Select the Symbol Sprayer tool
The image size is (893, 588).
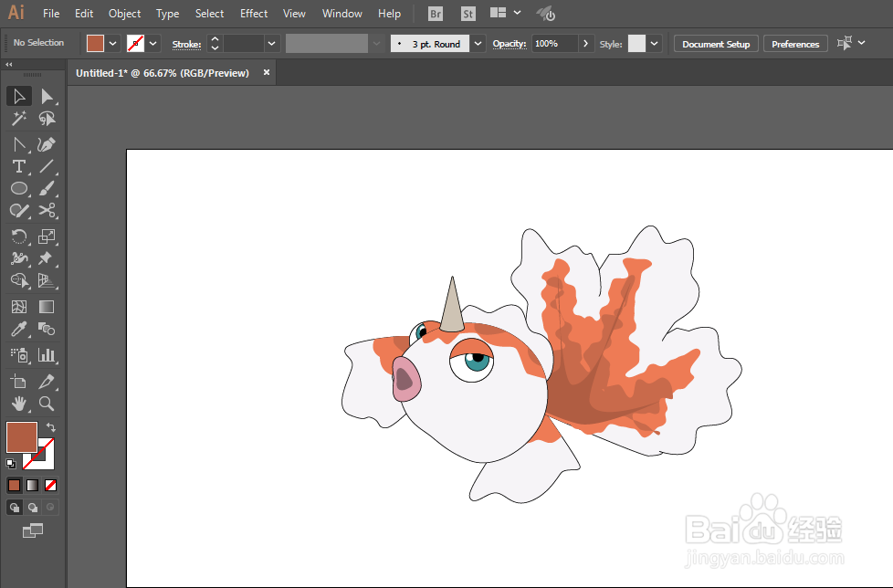(19, 356)
